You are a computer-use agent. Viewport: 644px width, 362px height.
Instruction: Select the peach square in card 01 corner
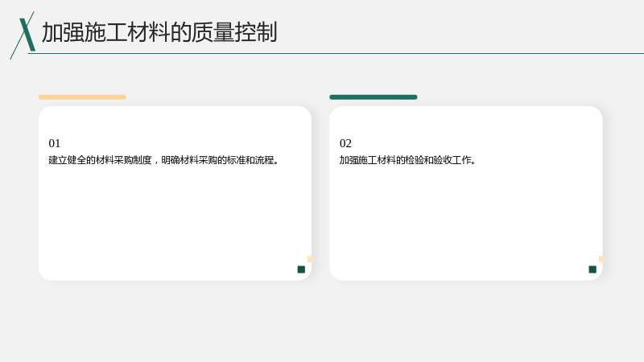click(x=310, y=259)
